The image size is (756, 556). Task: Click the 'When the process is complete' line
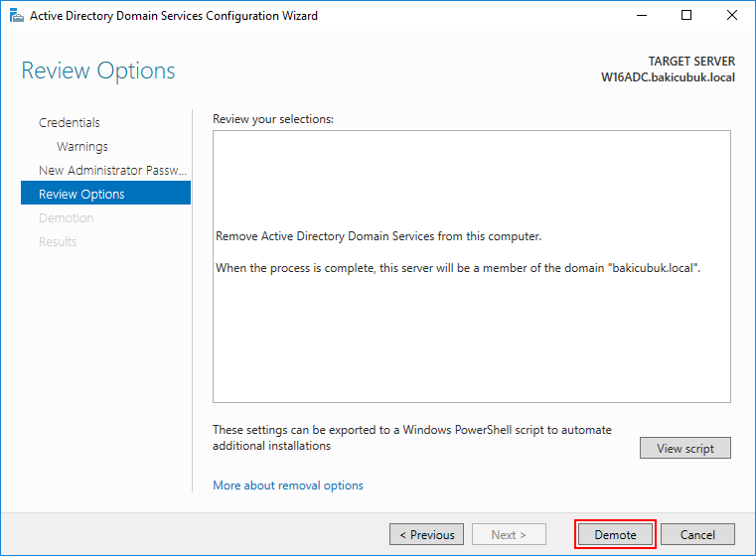tap(458, 268)
